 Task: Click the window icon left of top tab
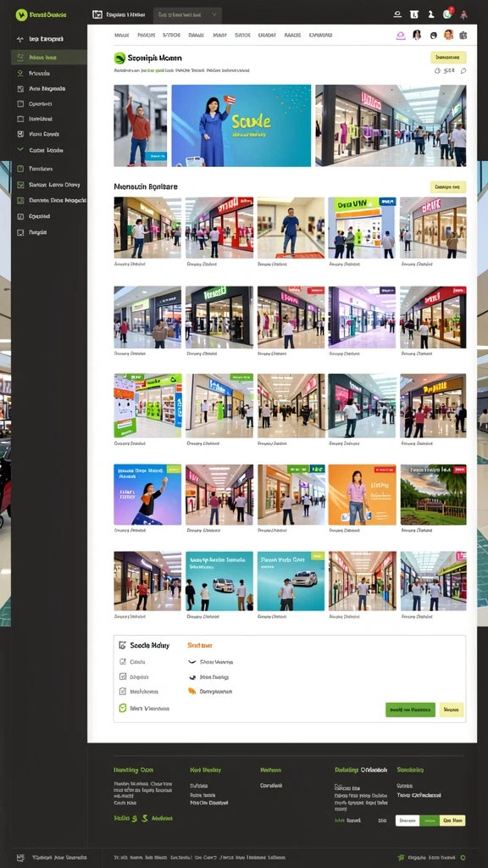(x=97, y=15)
